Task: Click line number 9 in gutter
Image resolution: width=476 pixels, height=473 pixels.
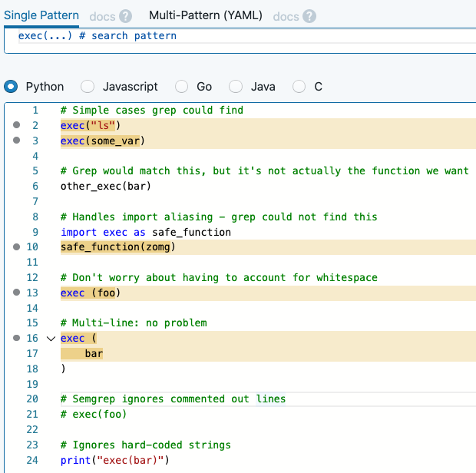Action: (35, 232)
